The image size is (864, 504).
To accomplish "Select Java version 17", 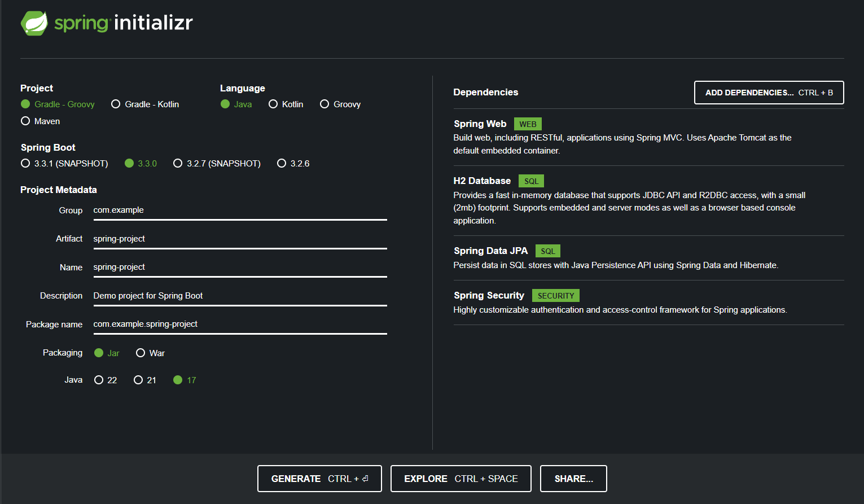I will [x=185, y=380].
